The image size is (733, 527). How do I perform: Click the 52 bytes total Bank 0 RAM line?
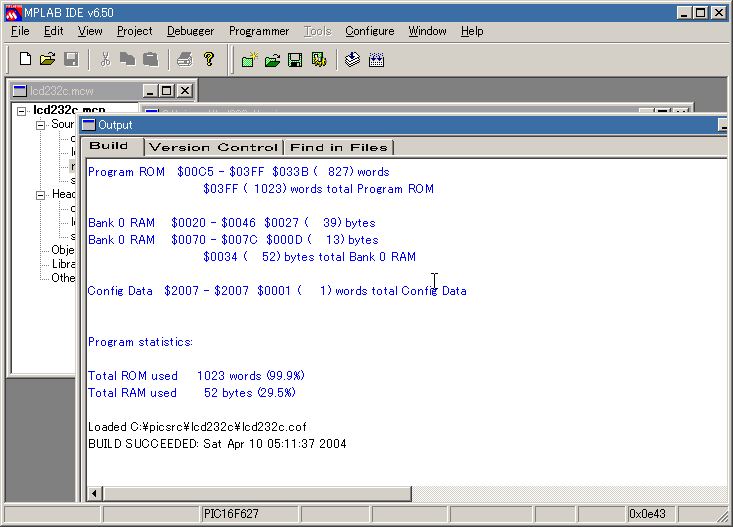point(309,257)
